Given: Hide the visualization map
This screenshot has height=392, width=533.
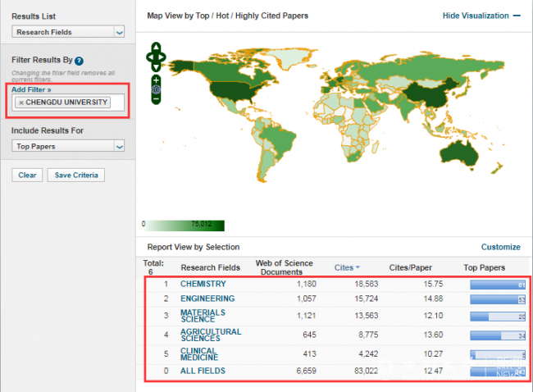Looking at the screenshot, I should click(481, 16).
